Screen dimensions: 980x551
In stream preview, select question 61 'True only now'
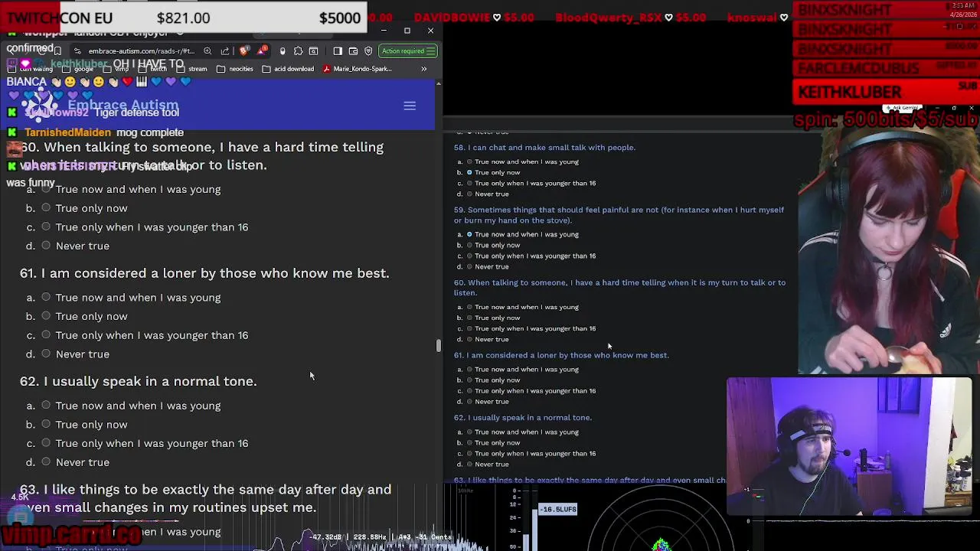[469, 380]
